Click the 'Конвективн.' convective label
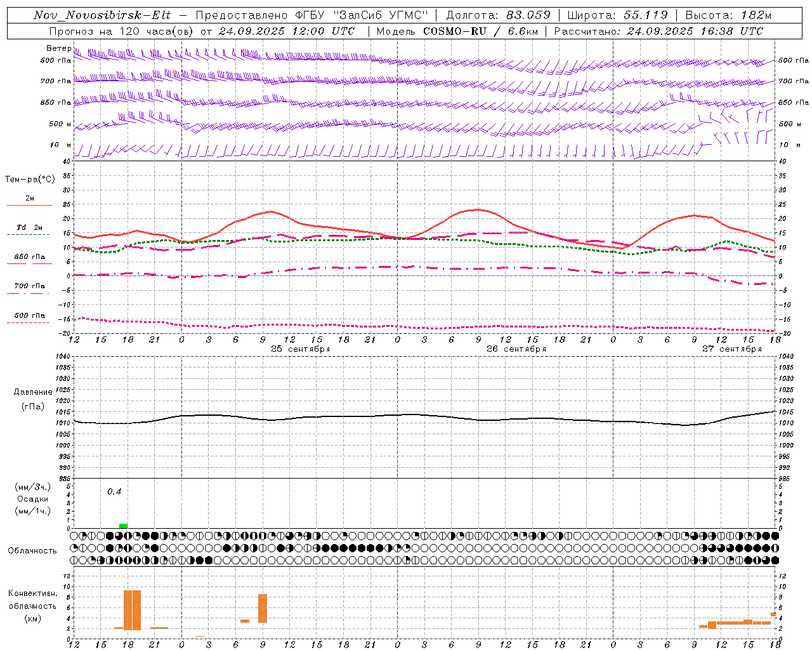 (33, 594)
